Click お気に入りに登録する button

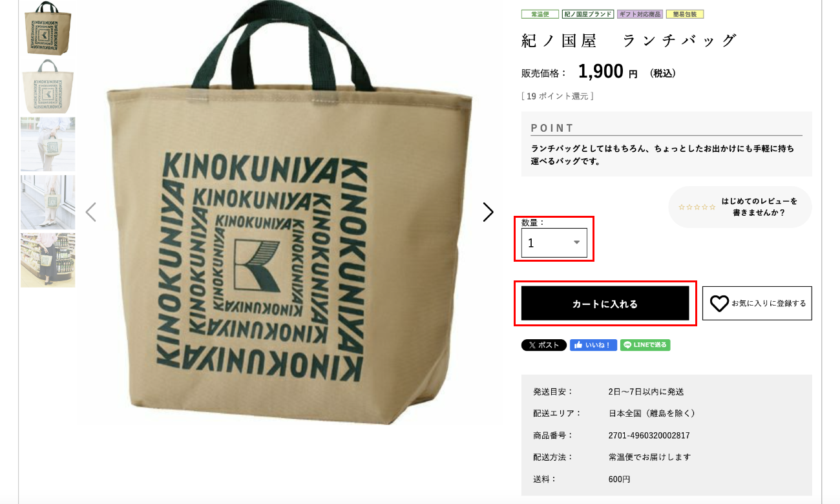click(x=757, y=303)
